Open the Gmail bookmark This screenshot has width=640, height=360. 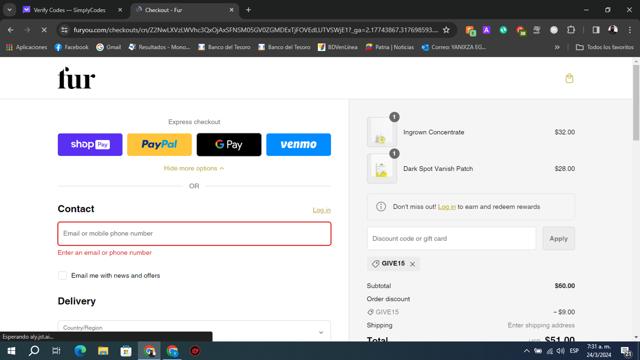point(109,47)
